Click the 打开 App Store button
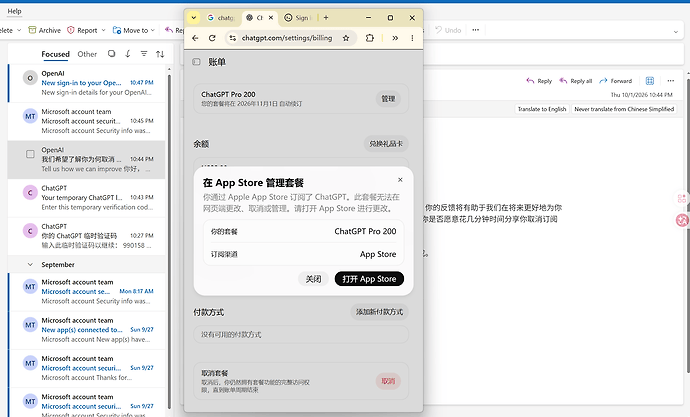 click(x=369, y=279)
